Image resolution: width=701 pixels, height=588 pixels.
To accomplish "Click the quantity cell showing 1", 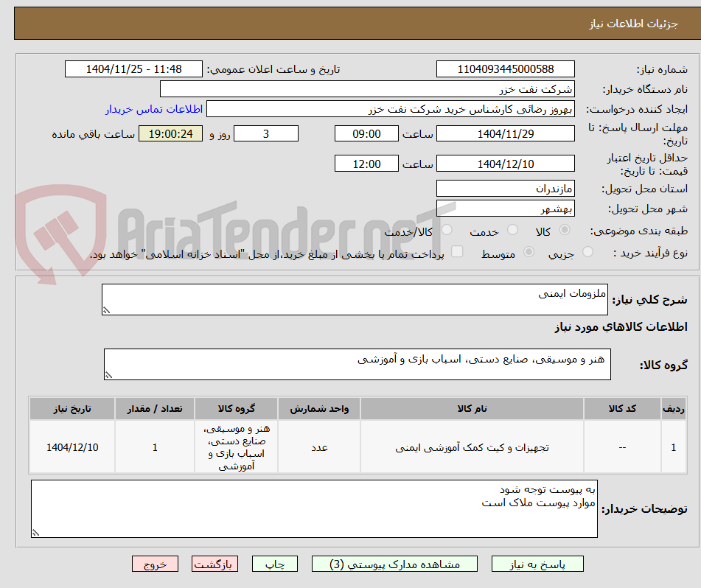I will point(155,447).
